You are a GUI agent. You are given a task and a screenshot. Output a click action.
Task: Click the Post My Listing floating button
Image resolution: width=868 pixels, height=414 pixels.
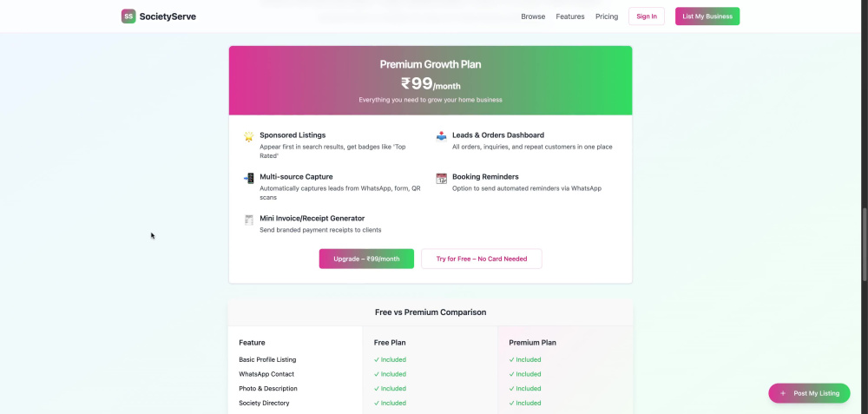pyautogui.click(x=809, y=393)
